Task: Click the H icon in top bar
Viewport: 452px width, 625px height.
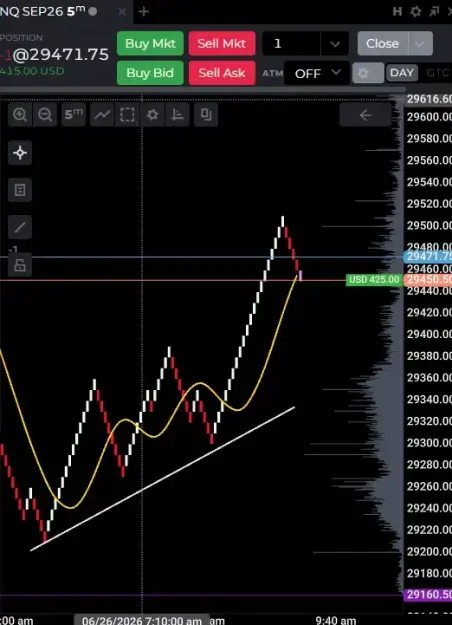Action: (397, 11)
